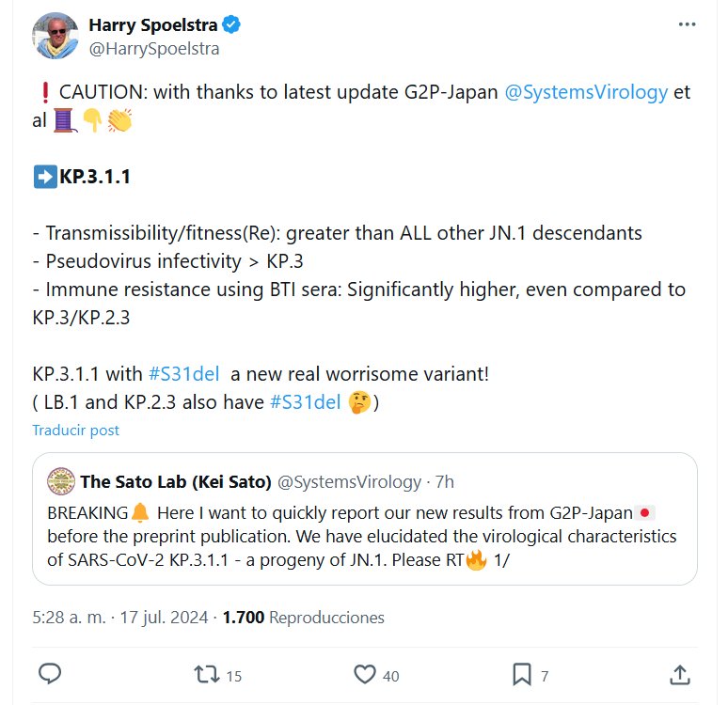Bookmark this post
Viewport: 728px width, 705px height.
point(521,674)
